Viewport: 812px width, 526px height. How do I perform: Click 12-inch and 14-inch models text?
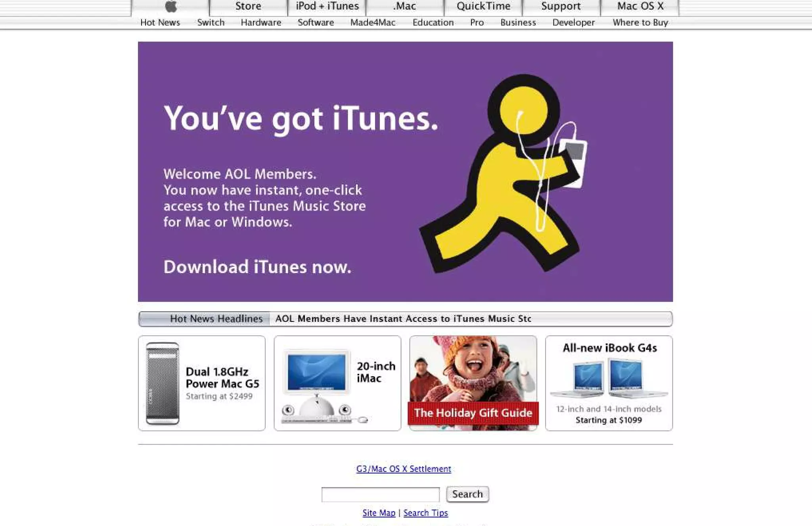609,409
